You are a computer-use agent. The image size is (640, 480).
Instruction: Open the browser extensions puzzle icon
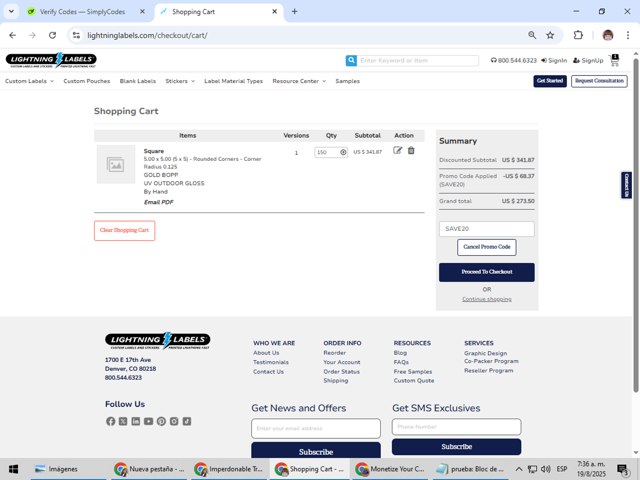578,35
